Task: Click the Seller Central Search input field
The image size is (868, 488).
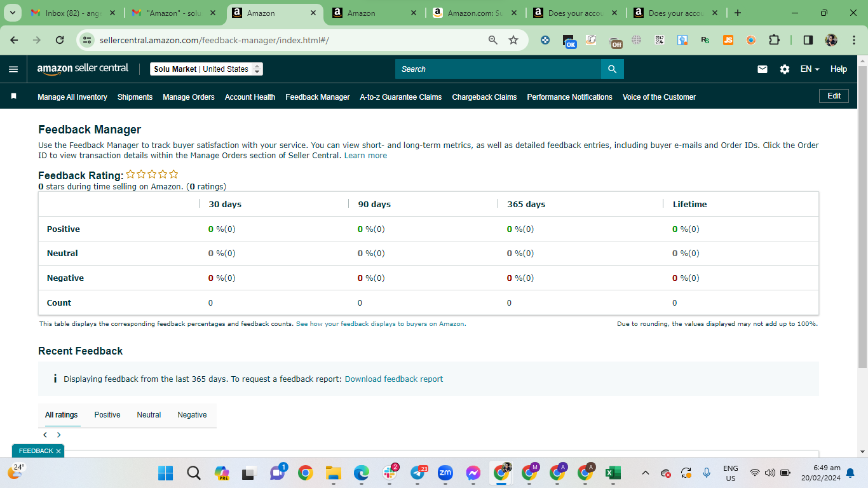Action: [x=498, y=69]
